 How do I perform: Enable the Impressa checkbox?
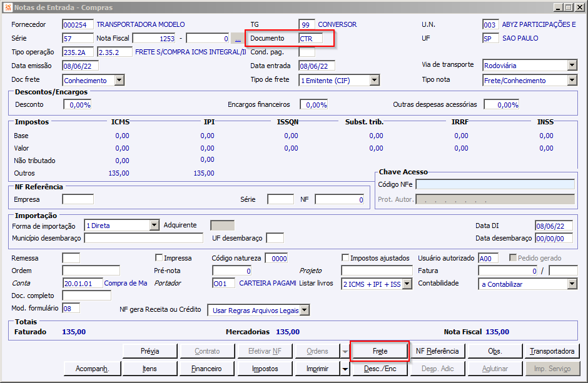tap(159, 258)
